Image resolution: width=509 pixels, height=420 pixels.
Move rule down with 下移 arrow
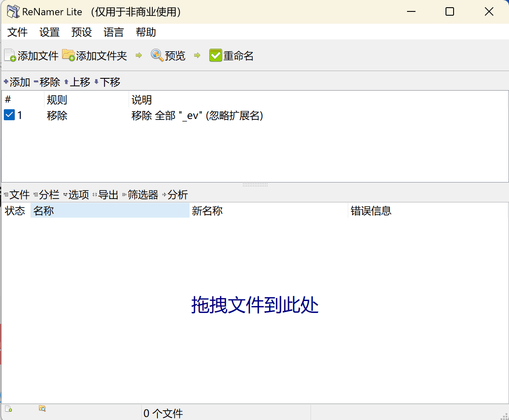click(x=107, y=82)
